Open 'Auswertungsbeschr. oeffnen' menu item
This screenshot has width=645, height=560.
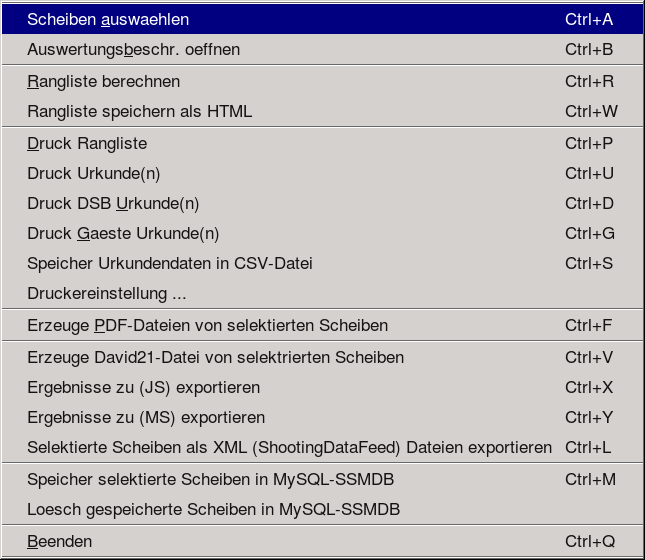coord(133,49)
